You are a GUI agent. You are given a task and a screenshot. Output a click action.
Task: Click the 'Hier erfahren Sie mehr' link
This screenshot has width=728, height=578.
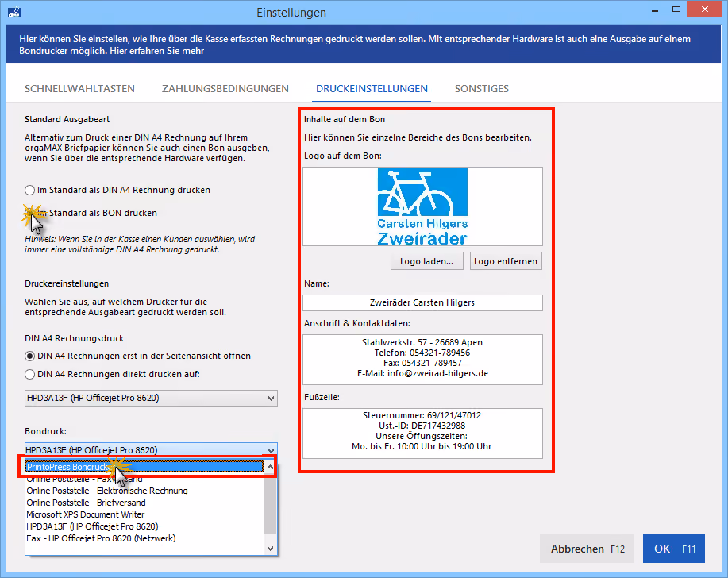(157, 51)
